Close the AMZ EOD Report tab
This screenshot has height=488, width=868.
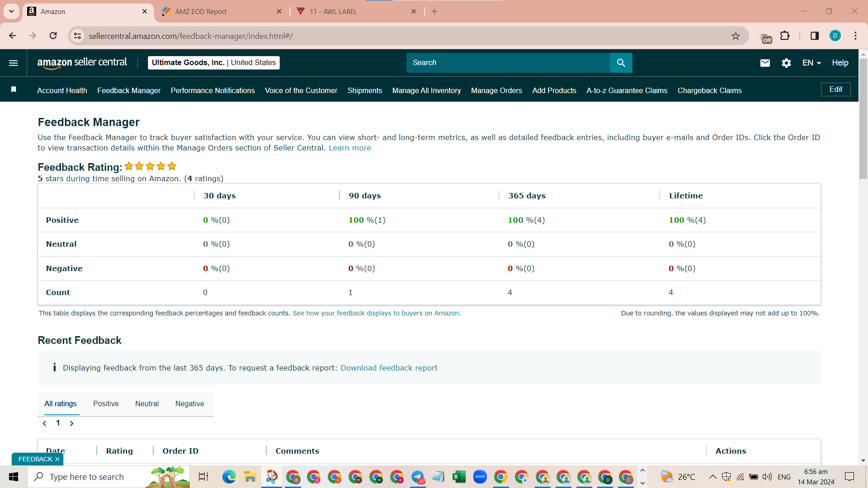tap(279, 11)
